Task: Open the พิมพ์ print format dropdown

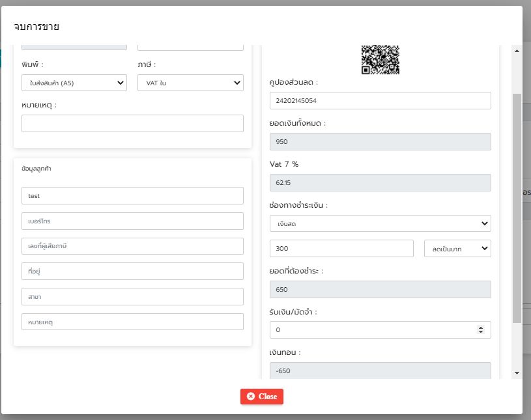Action: point(74,83)
